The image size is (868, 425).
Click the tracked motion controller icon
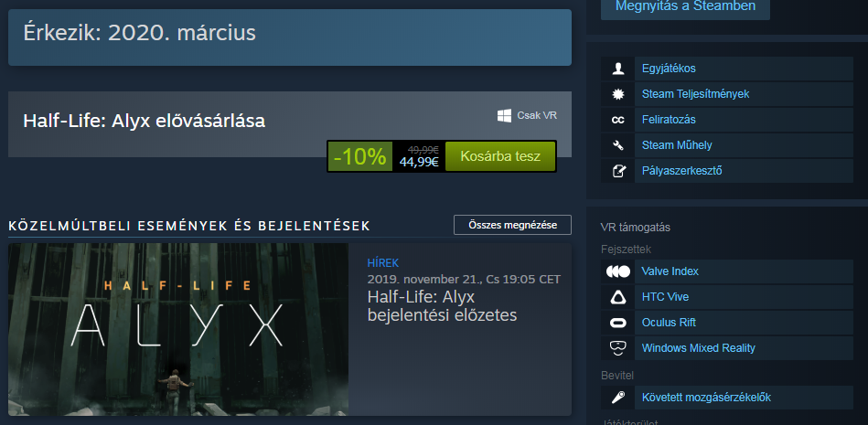click(617, 398)
